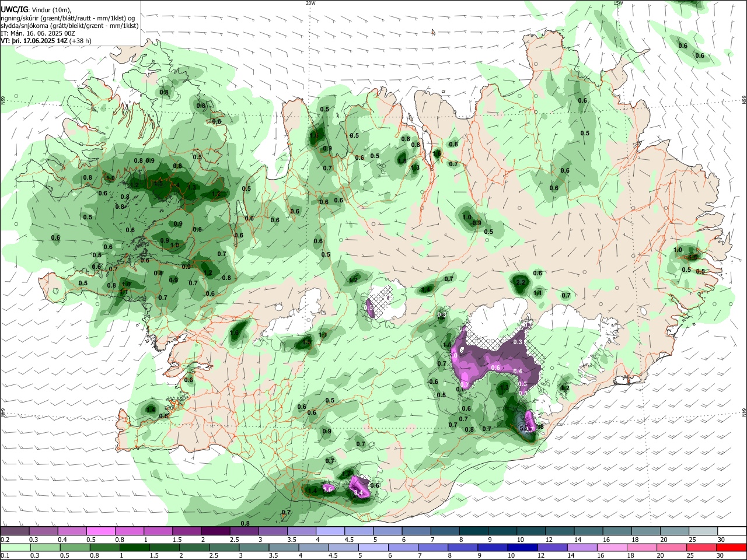Select darkest green rain swatch between 1 and 1.5
This screenshot has height=560, width=747.
pos(134,547)
